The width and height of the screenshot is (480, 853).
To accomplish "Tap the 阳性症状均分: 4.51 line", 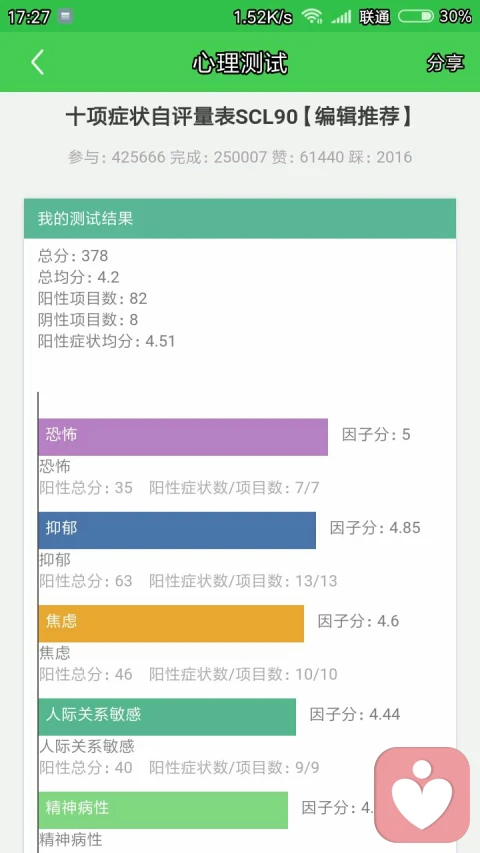I will tap(107, 341).
